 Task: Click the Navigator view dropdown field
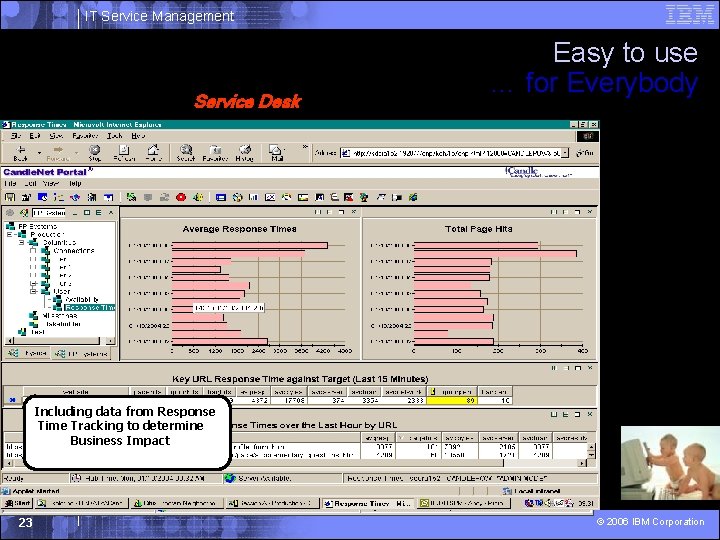(49, 213)
